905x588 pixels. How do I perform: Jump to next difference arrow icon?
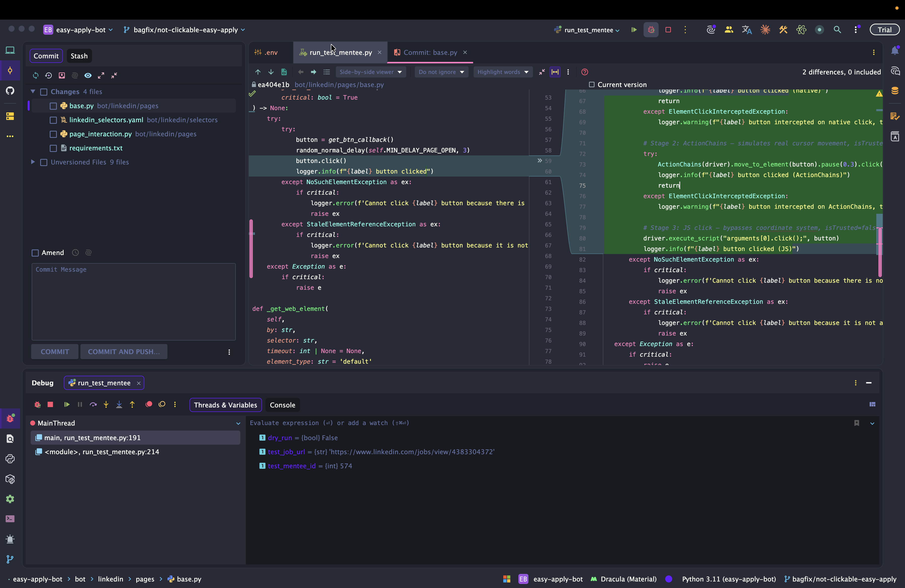pyautogui.click(x=271, y=72)
